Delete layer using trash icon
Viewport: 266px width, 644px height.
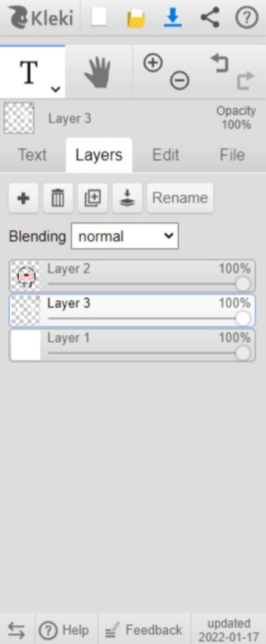(x=58, y=198)
